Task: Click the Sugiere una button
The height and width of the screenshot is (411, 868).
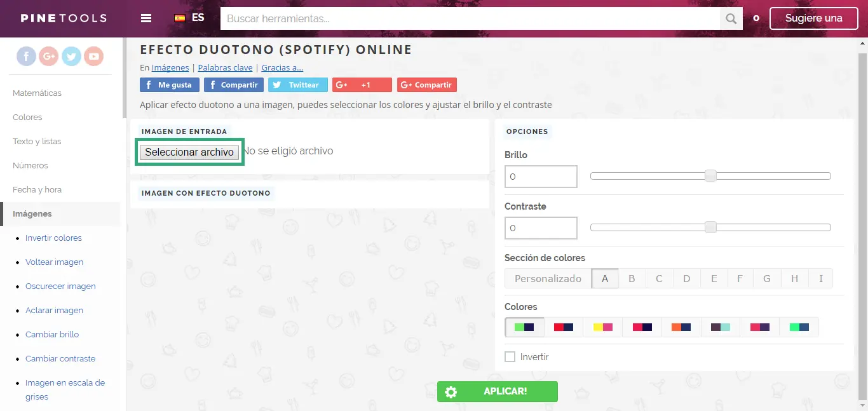Action: (x=813, y=18)
